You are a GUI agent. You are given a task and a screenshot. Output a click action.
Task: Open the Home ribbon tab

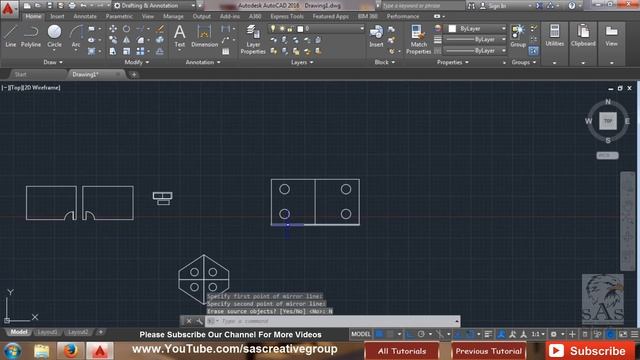coord(33,16)
